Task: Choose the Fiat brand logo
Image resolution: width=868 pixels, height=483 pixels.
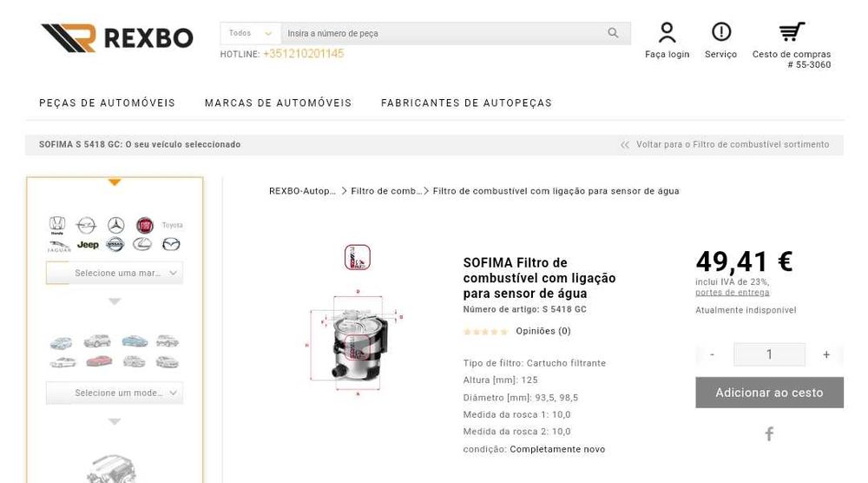Action: [144, 225]
